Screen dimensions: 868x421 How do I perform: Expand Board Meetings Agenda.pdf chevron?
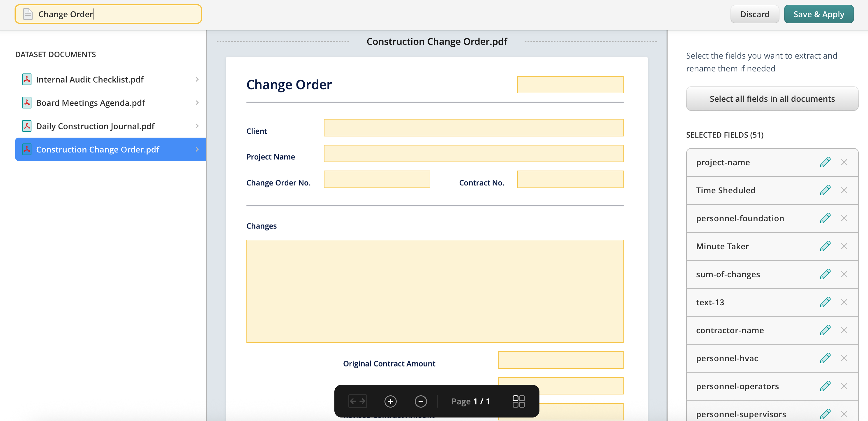(x=197, y=103)
